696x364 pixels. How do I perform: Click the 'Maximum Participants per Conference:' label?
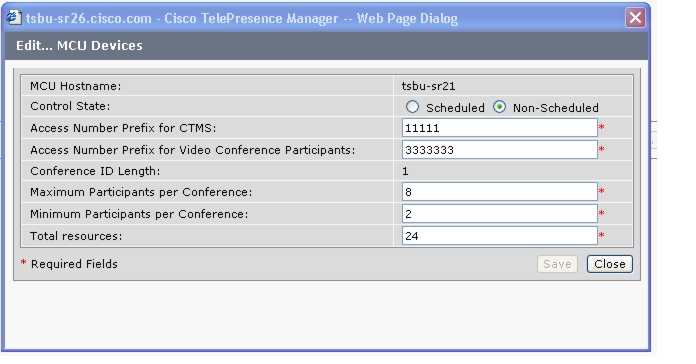click(x=141, y=192)
